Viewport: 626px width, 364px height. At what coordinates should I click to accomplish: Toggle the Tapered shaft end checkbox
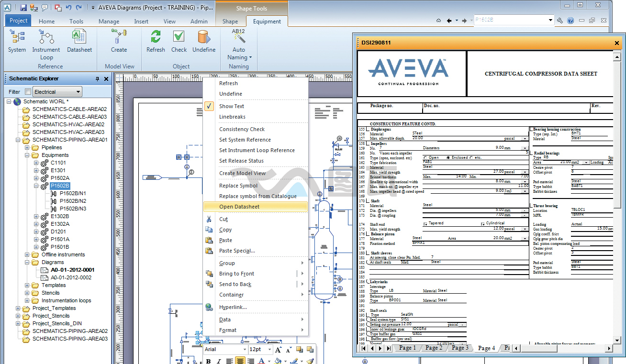pyautogui.click(x=425, y=223)
